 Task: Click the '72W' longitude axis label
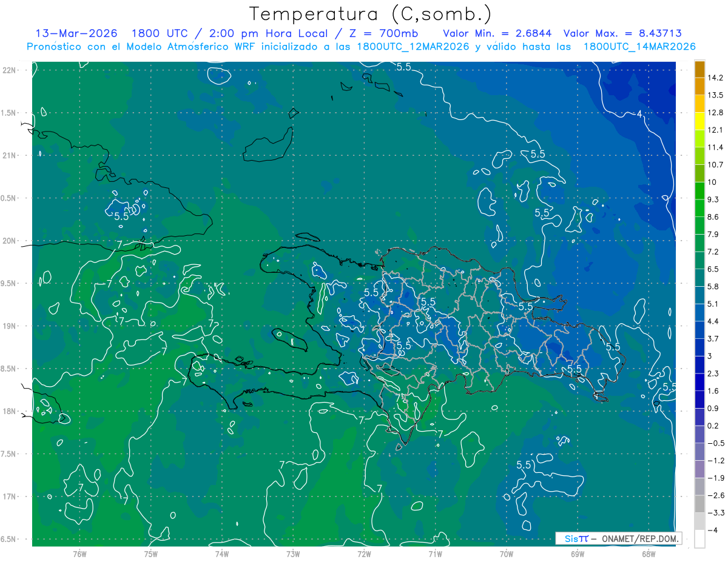click(364, 554)
